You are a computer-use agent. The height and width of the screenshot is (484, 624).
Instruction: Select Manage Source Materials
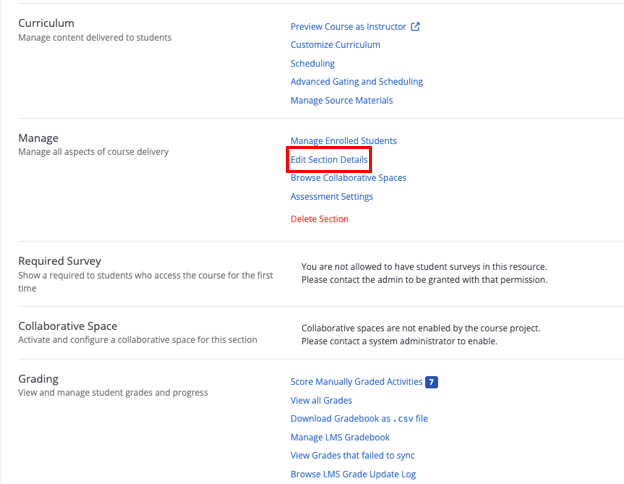341,100
